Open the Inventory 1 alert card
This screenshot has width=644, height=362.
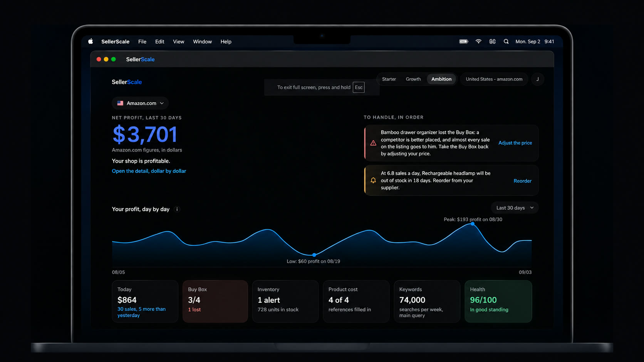(x=285, y=301)
